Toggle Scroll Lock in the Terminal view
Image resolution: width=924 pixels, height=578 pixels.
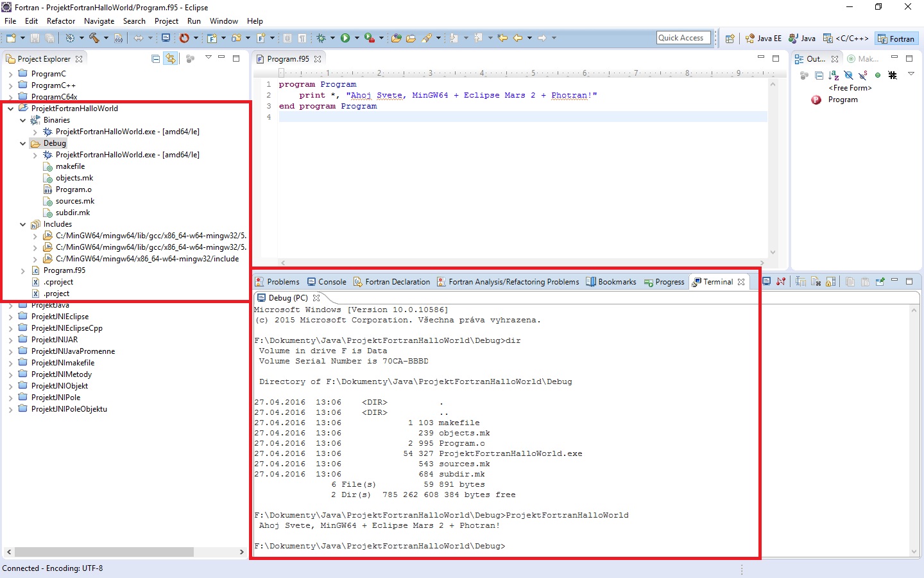coord(831,281)
